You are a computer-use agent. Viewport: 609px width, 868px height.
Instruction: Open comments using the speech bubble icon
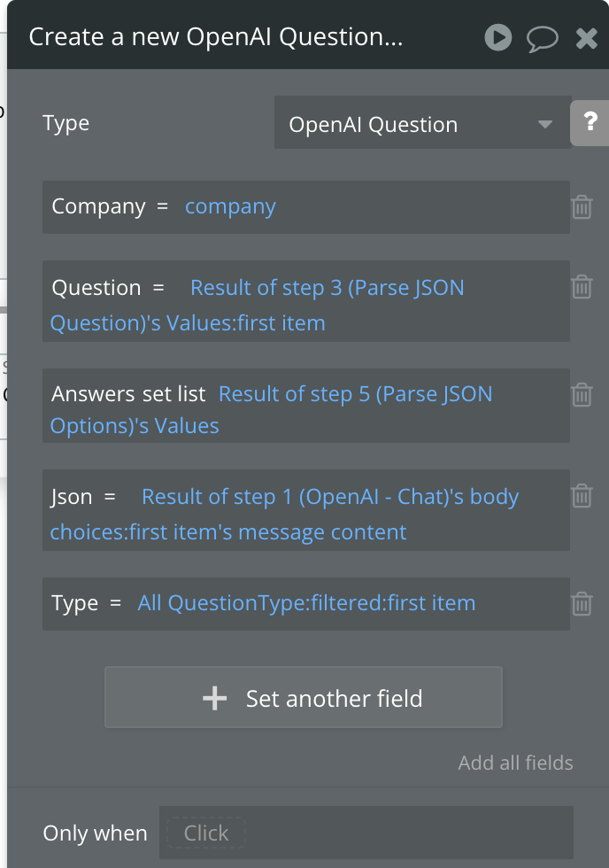(543, 37)
